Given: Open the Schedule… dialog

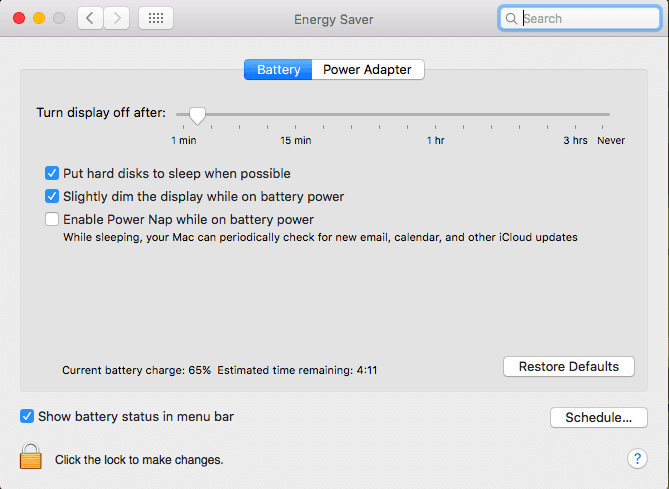Looking at the screenshot, I should point(599,417).
